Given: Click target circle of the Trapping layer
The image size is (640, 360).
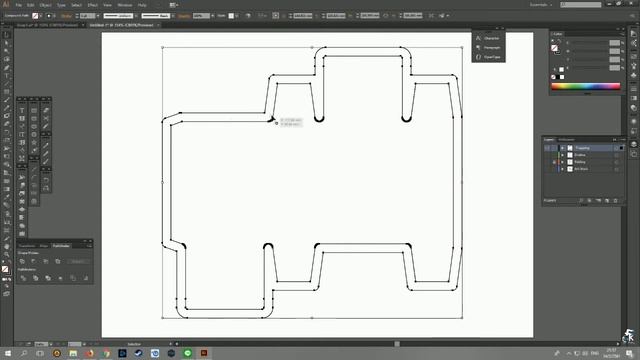Looking at the screenshot, I should (616, 148).
